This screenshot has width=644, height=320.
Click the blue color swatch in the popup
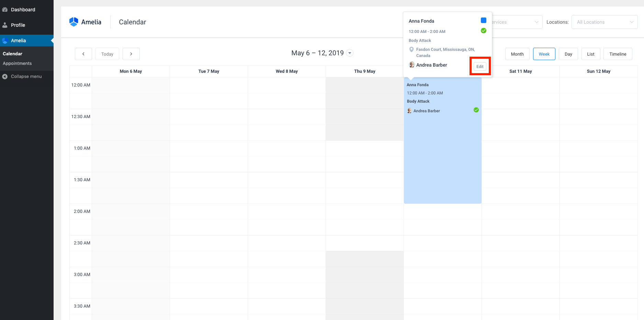pyautogui.click(x=483, y=20)
